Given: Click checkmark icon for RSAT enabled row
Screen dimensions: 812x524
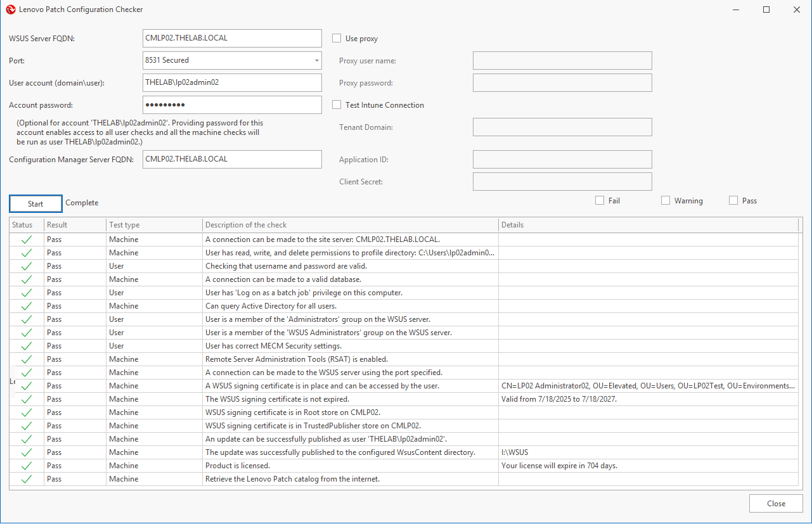Looking at the screenshot, I should point(27,359).
